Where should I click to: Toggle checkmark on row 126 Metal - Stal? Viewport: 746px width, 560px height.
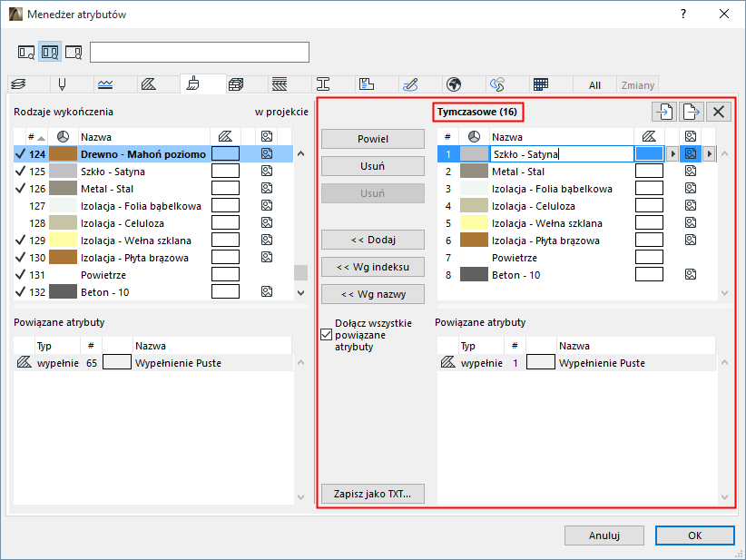point(20,189)
